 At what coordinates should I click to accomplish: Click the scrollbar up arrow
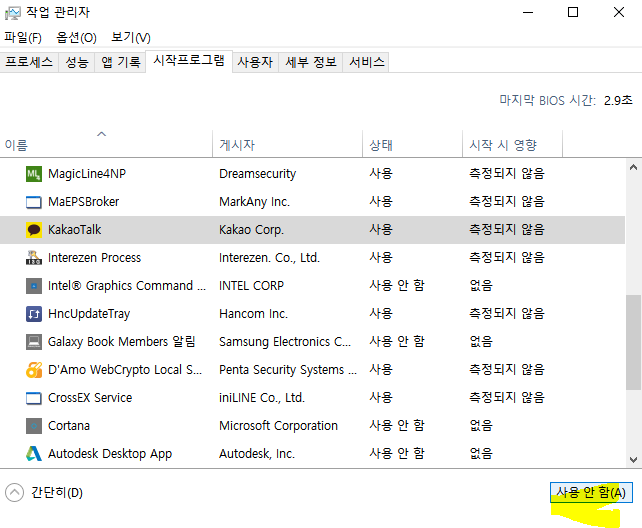tap(633, 167)
